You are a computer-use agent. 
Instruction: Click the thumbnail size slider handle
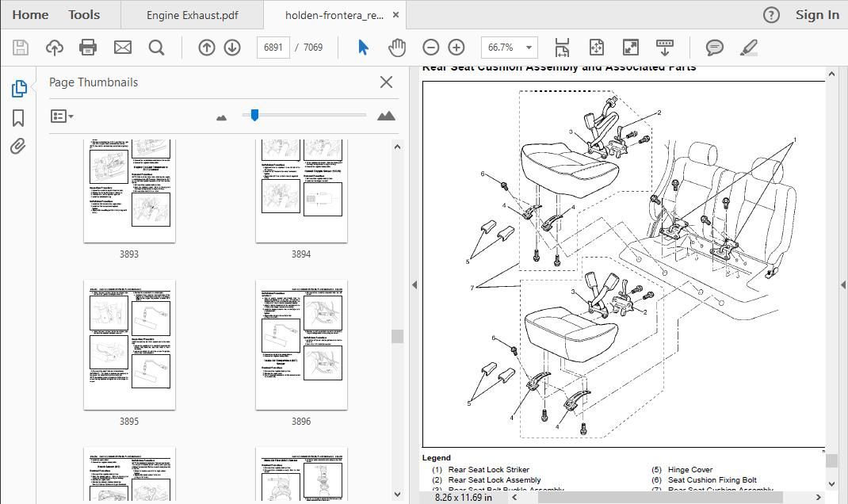point(254,115)
